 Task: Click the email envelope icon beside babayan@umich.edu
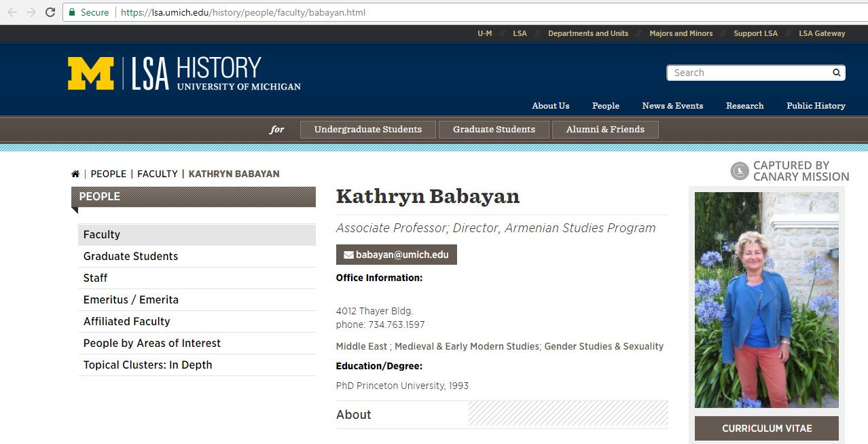click(348, 255)
